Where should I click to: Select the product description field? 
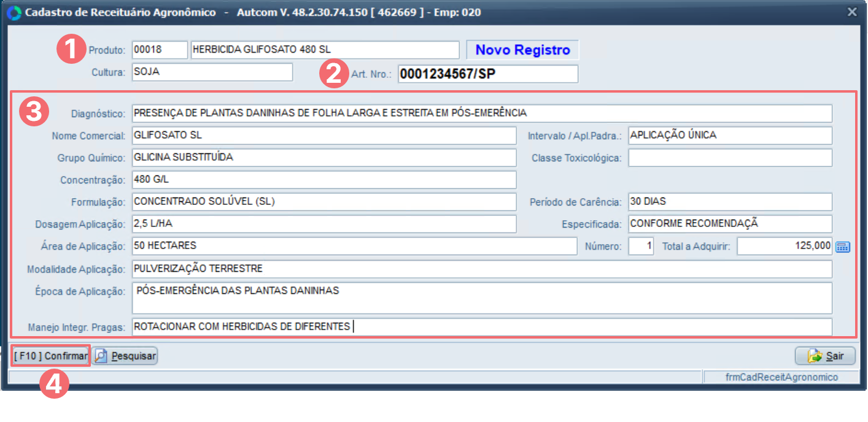click(x=324, y=50)
